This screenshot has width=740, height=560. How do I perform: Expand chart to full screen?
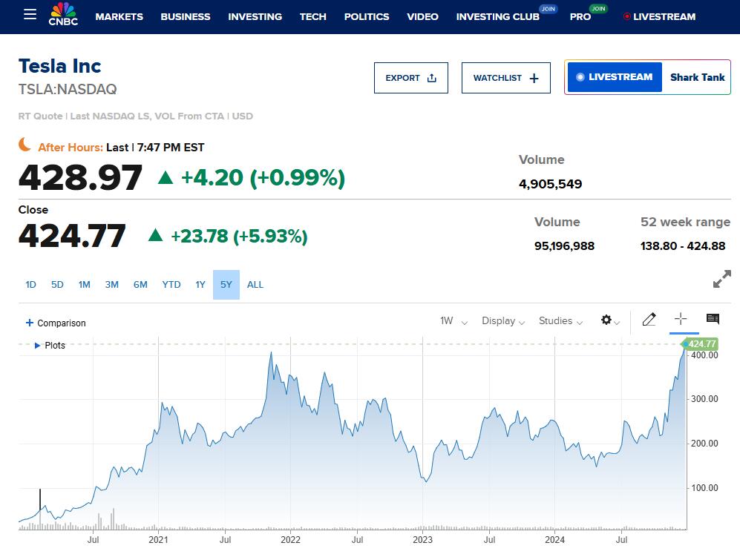722,279
